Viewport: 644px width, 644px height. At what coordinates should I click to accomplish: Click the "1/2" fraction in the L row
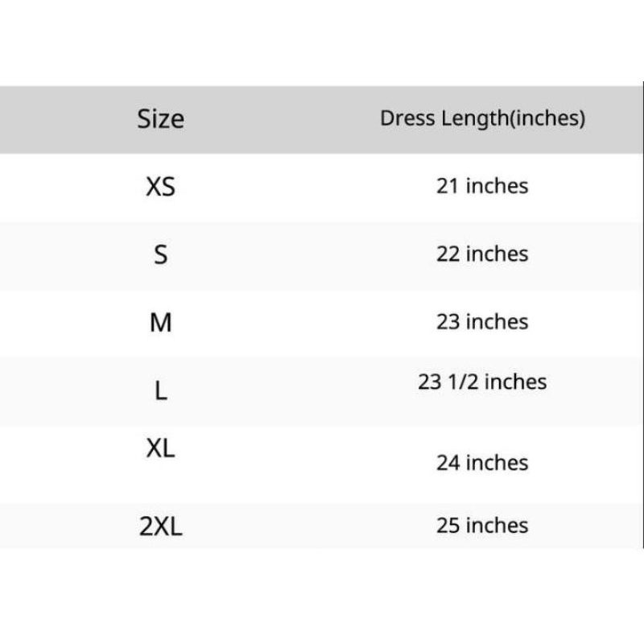[463, 382]
